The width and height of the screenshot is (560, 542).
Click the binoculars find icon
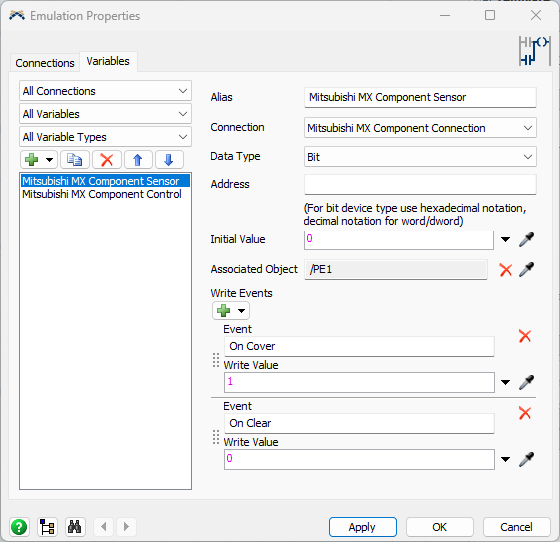click(x=75, y=527)
